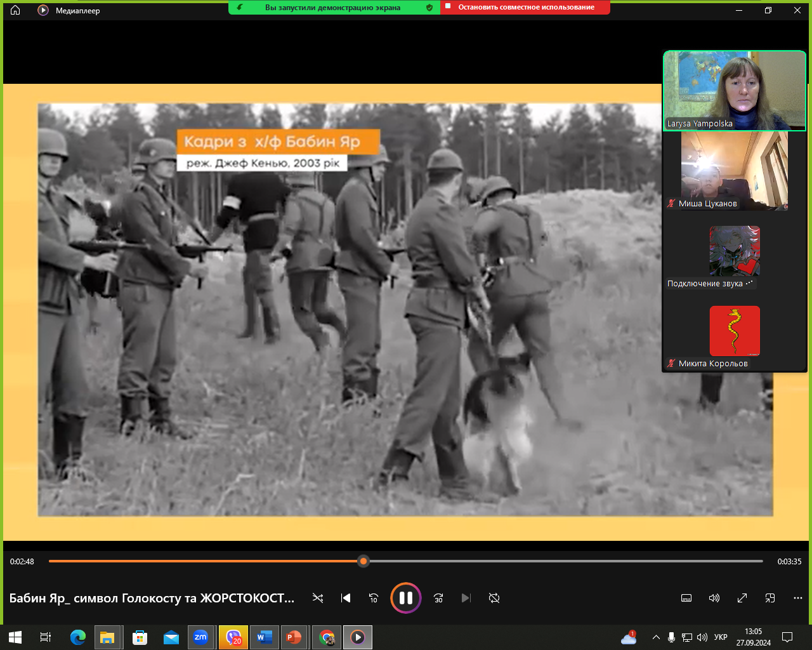Screen dimensions: 812x650
Task: Switch to Zoom in taskbar
Action: tap(201, 637)
